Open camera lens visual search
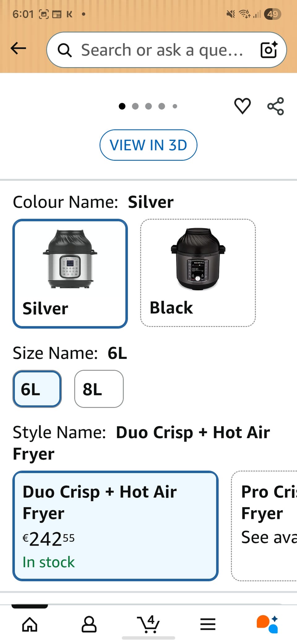This screenshot has height=644, width=297. point(269,50)
